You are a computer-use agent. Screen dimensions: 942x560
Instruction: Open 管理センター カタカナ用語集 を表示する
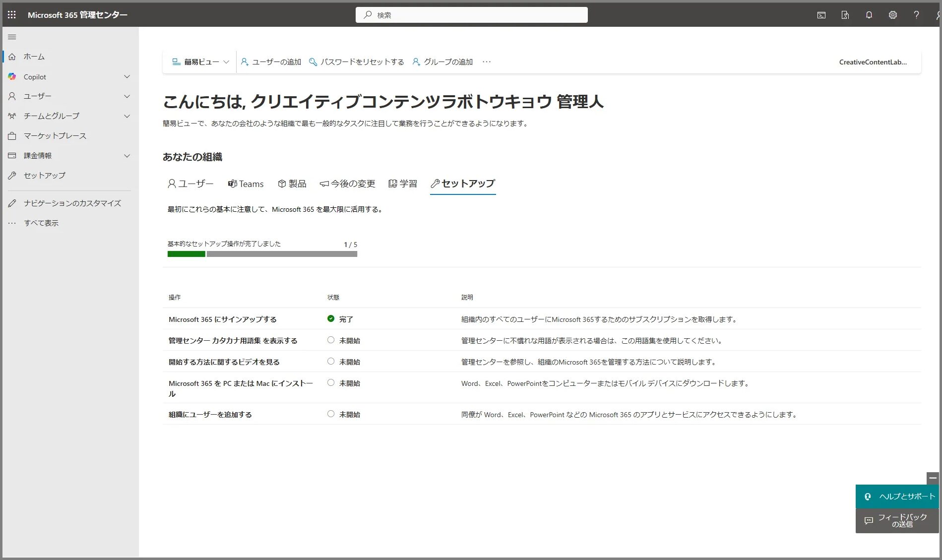tap(233, 341)
